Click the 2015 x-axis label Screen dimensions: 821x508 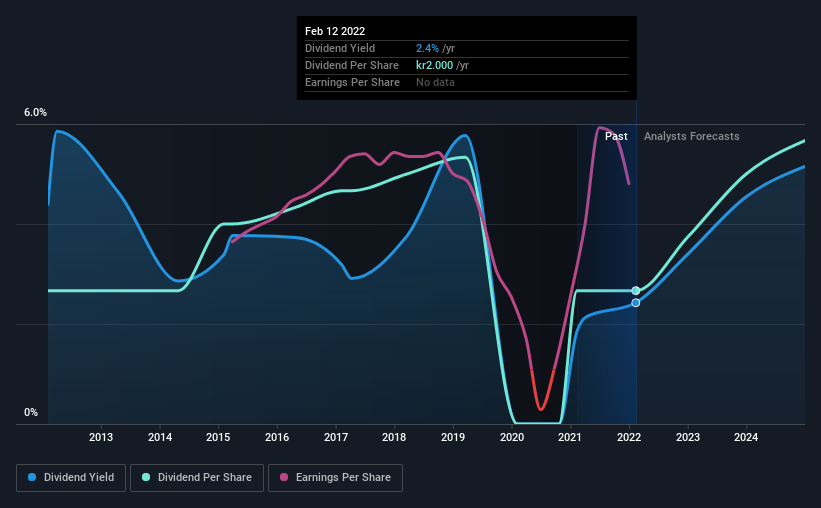click(x=218, y=437)
